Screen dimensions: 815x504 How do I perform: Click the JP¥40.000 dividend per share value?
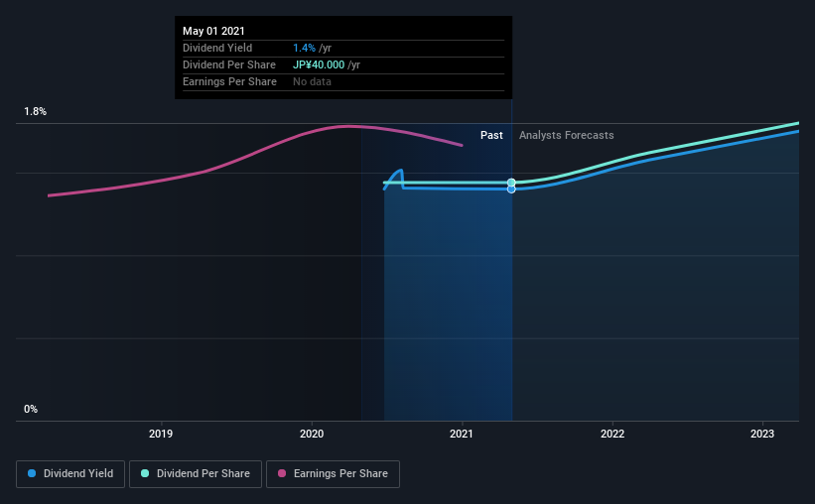coord(319,64)
